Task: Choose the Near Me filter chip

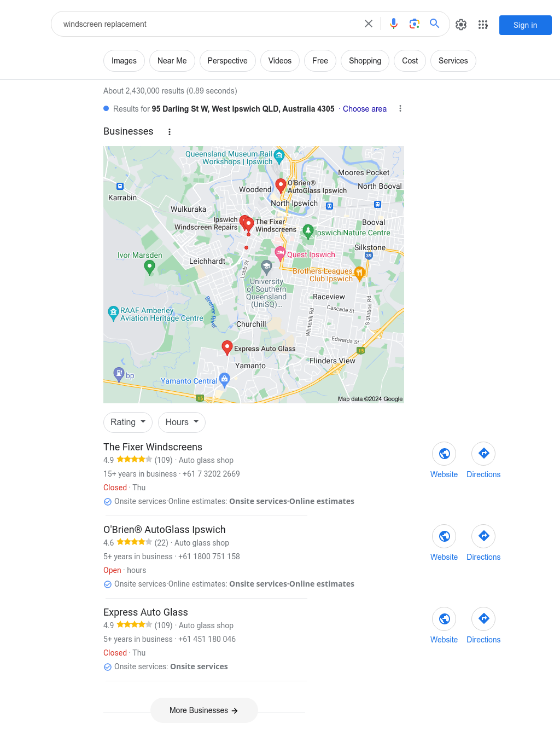Action: coord(172,61)
